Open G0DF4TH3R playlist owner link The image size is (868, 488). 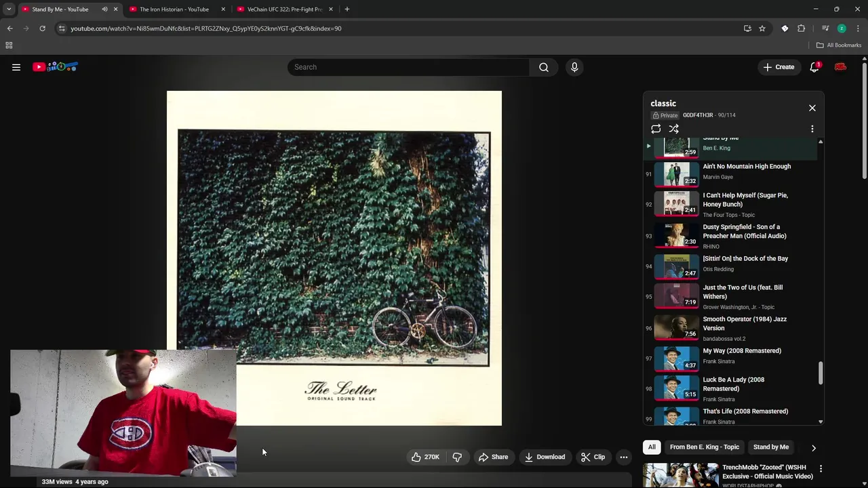697,115
